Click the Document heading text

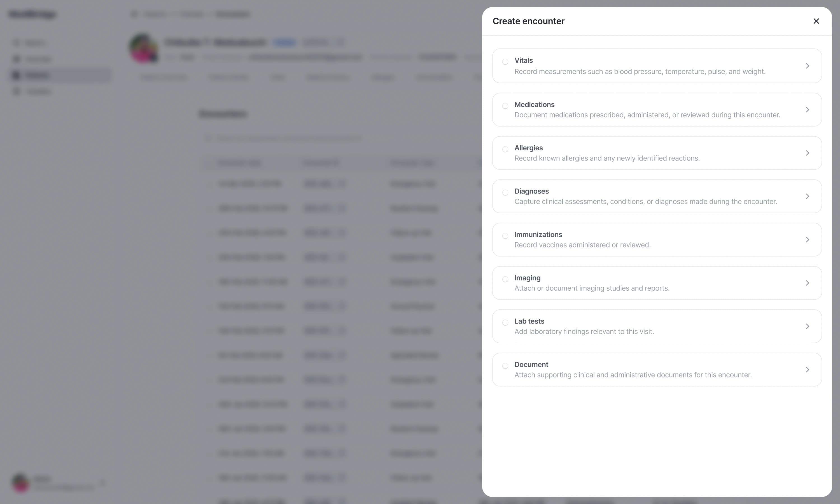(x=531, y=364)
